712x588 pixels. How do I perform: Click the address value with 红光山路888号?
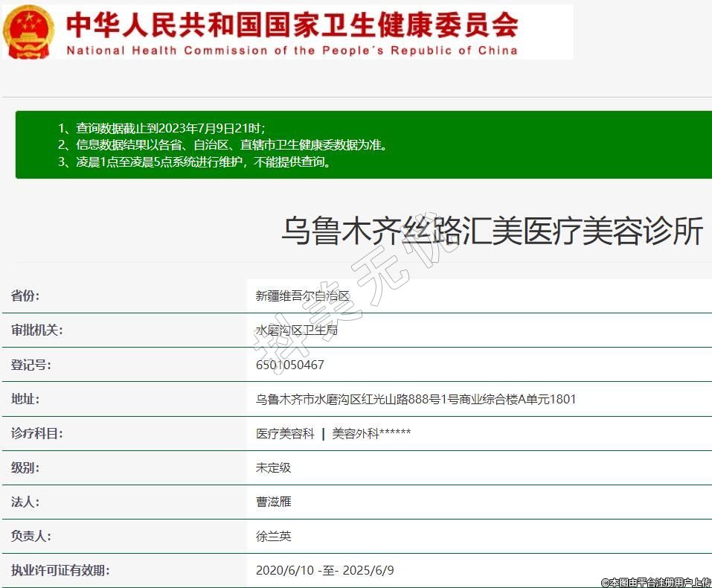(415, 399)
